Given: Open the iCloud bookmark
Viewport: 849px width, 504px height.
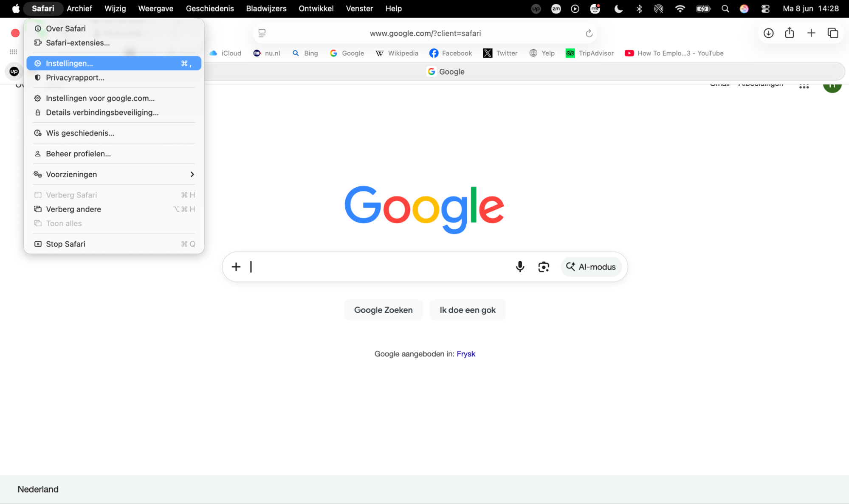Looking at the screenshot, I should pyautogui.click(x=226, y=53).
